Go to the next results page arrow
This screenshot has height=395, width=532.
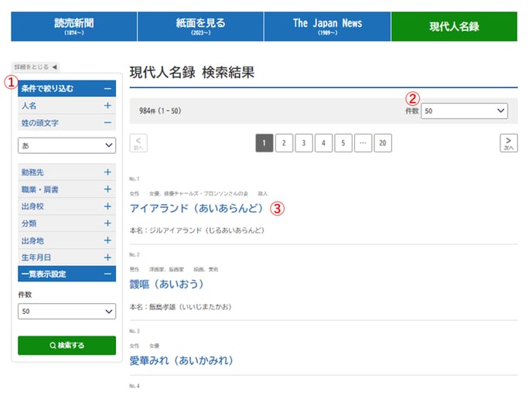508,143
